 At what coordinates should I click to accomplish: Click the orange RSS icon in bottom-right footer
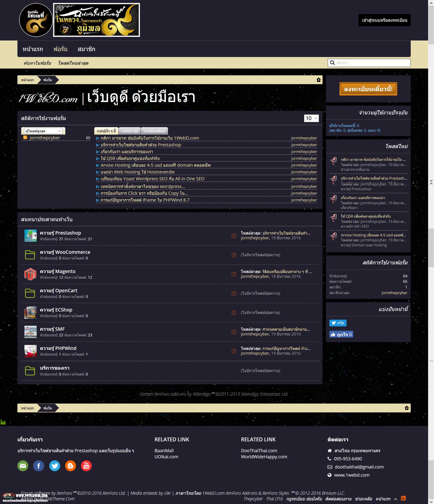(x=403, y=498)
